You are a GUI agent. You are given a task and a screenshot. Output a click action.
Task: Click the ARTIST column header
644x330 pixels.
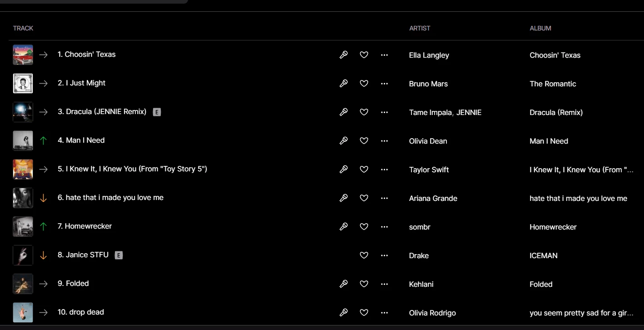[x=420, y=28]
